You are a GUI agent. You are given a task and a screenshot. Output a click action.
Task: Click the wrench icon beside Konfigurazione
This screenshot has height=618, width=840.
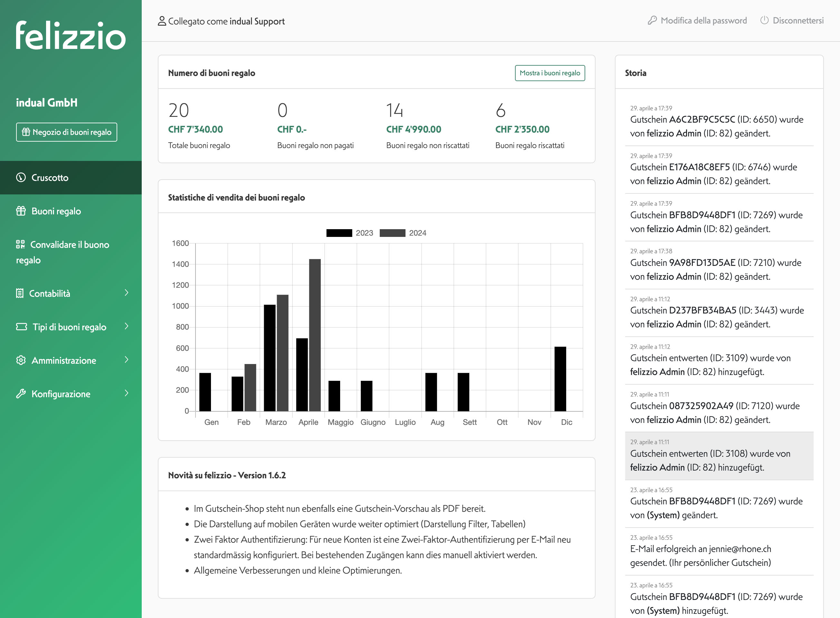[x=21, y=394]
